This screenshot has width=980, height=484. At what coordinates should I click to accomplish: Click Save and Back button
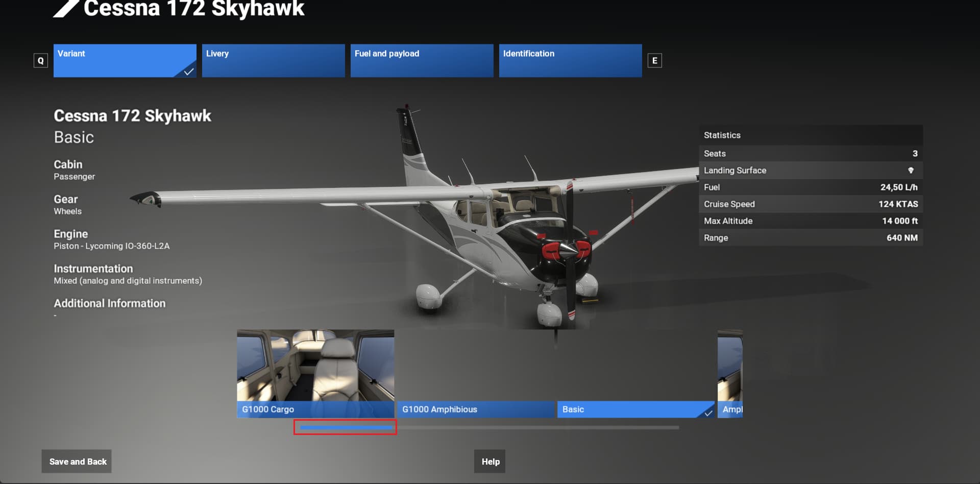coord(77,462)
